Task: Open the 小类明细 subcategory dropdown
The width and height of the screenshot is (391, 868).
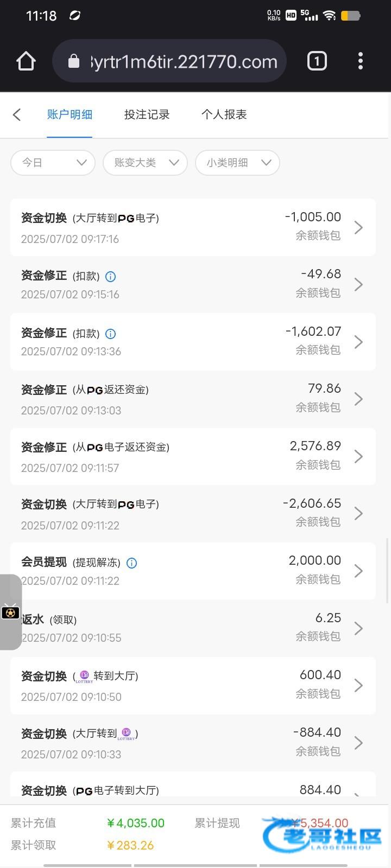Action: (x=238, y=163)
